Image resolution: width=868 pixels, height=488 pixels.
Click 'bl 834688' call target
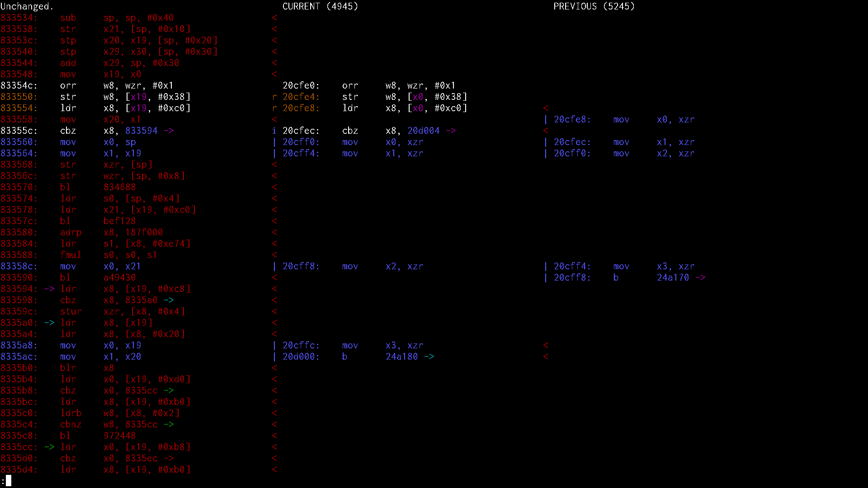tap(120, 187)
